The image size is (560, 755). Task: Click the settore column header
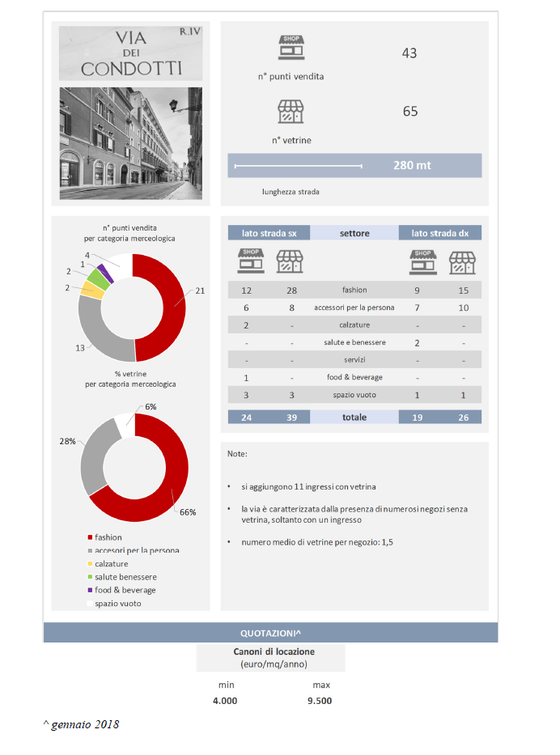click(x=354, y=233)
